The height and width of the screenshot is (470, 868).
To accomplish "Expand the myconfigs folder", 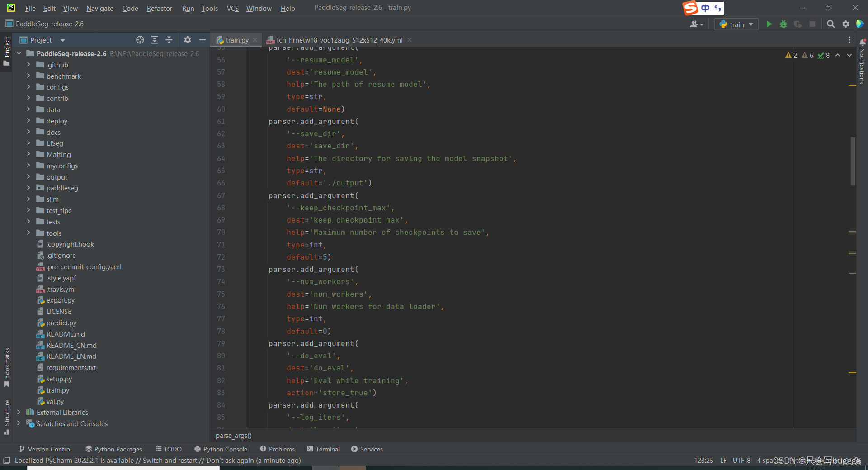I will 28,166.
